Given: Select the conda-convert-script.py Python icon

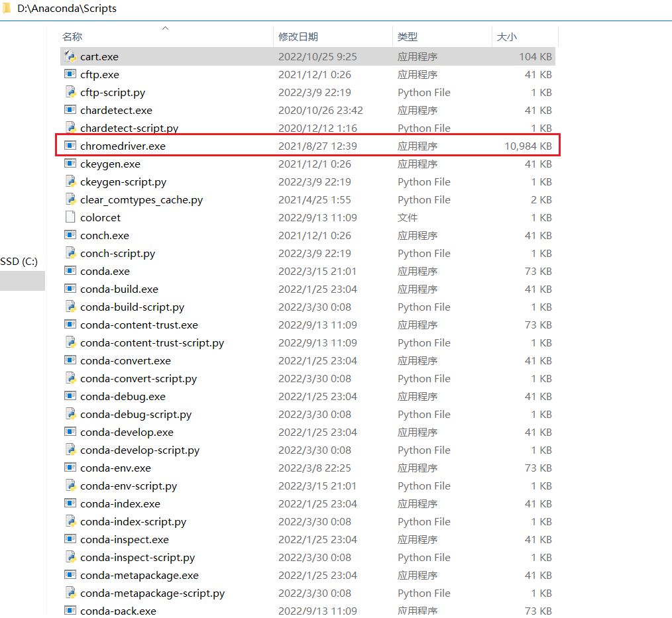Looking at the screenshot, I should tap(70, 378).
